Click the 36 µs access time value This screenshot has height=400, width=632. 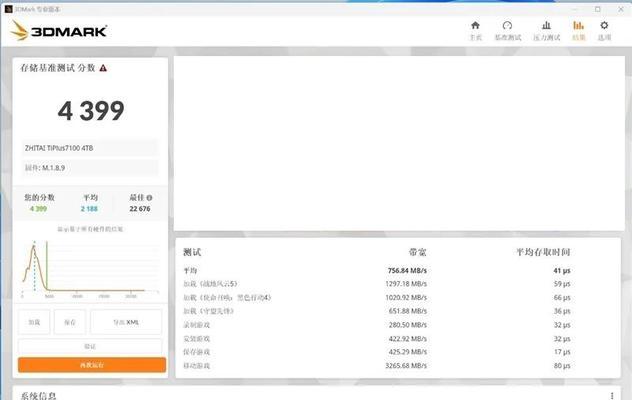(x=562, y=311)
